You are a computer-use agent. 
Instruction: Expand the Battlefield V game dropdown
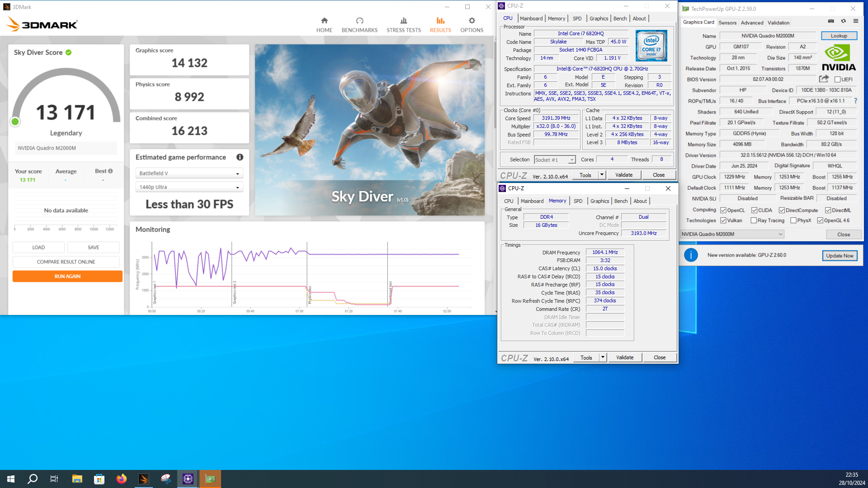click(x=189, y=174)
